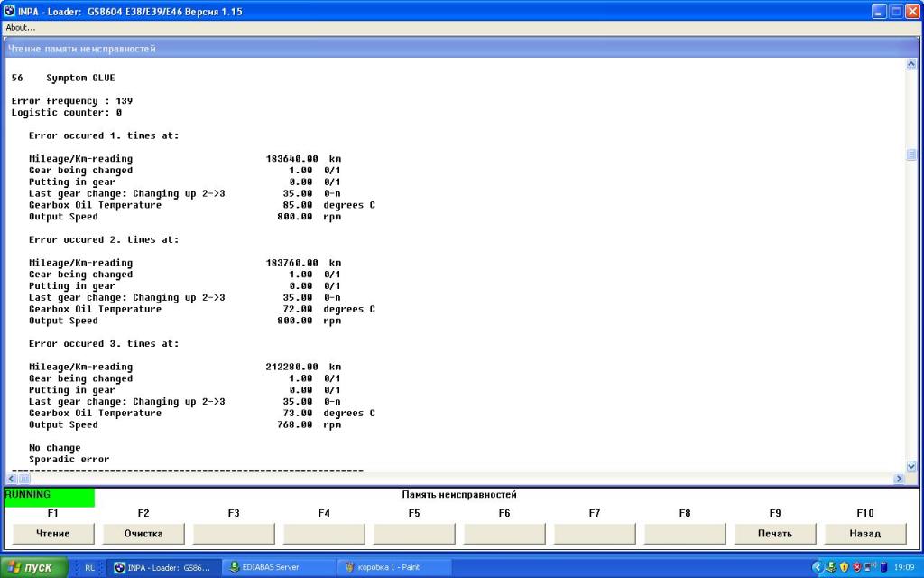Click the blank F6 button
The image size is (924, 578).
(504, 534)
